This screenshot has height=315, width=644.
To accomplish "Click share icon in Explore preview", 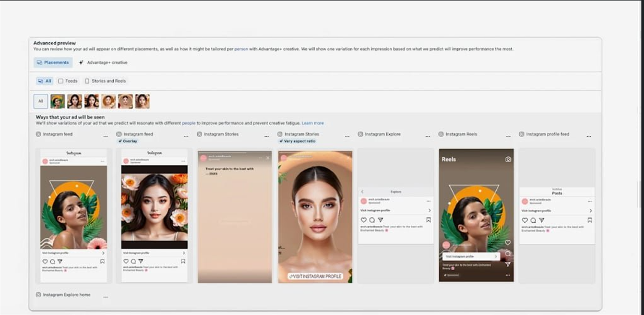I will [380, 220].
